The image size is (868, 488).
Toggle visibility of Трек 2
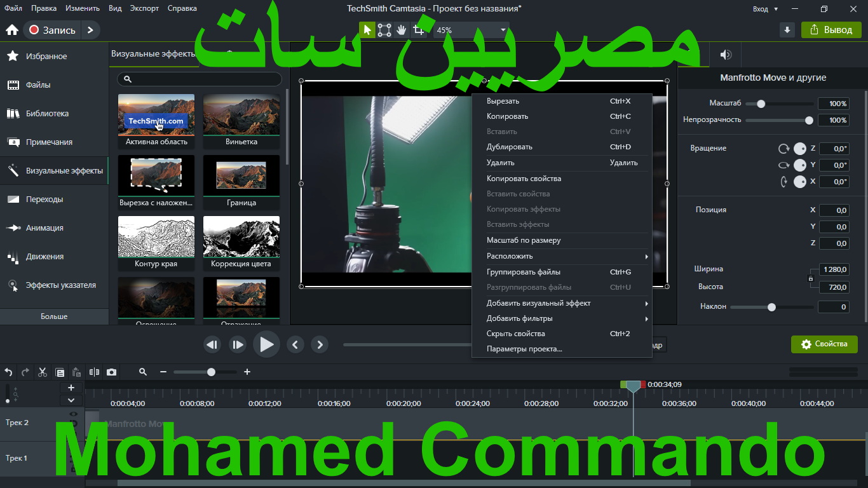73,415
